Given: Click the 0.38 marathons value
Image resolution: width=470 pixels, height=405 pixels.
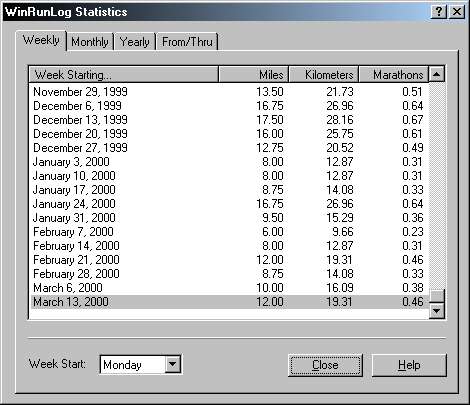Looking at the screenshot, I should (x=413, y=288).
